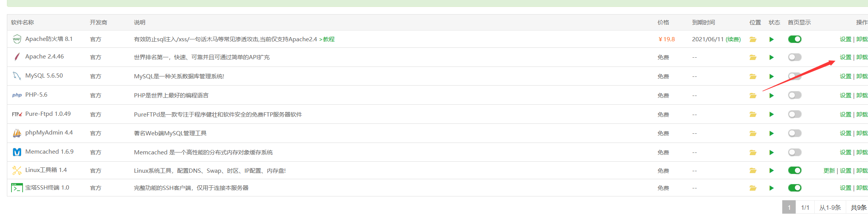Select page 1 in the pagination
Screen dimensions: 868x214
[789, 208]
